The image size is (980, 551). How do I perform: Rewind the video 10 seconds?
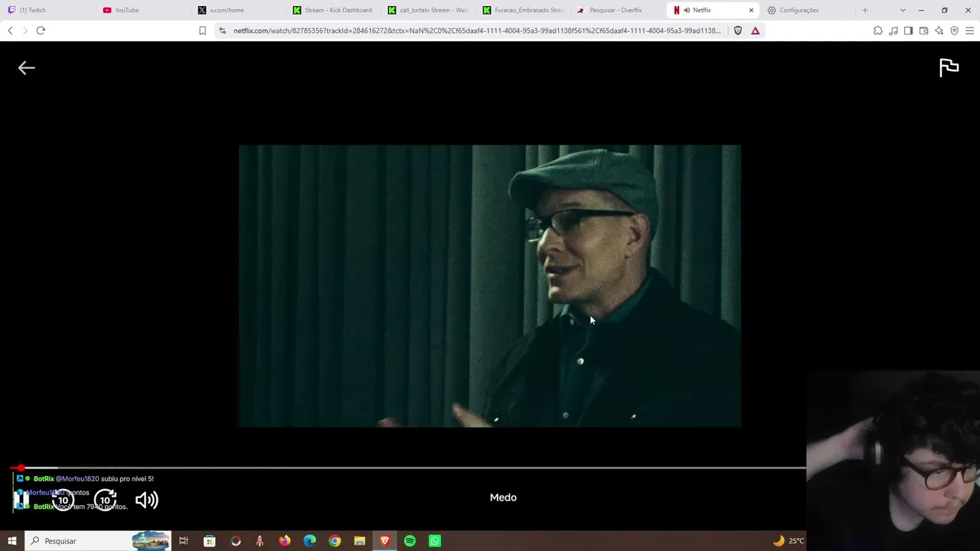click(x=63, y=500)
